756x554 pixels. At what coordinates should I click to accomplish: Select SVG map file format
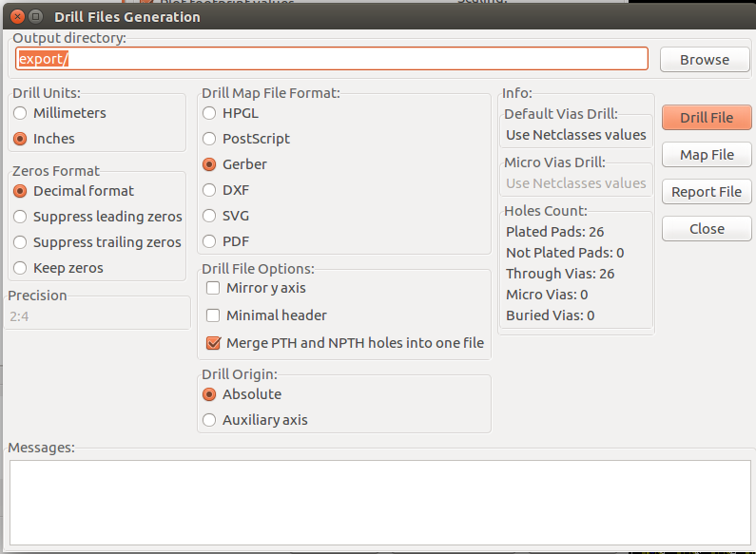point(209,216)
